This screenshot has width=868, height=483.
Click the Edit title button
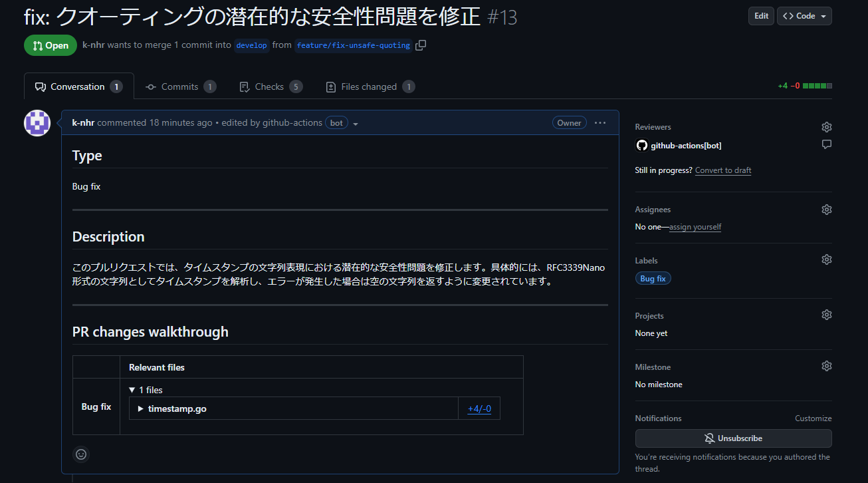[761, 16]
